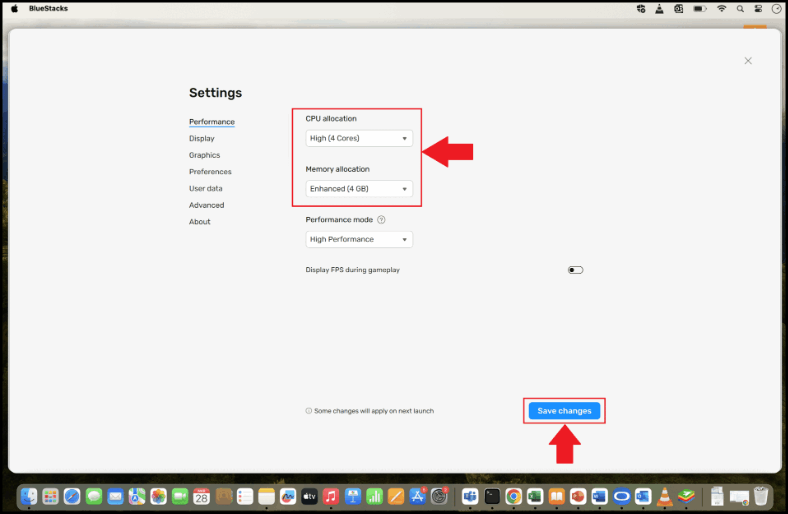Click the VLC cone menu bar icon
Screen dimensions: 788x514
coord(659,9)
